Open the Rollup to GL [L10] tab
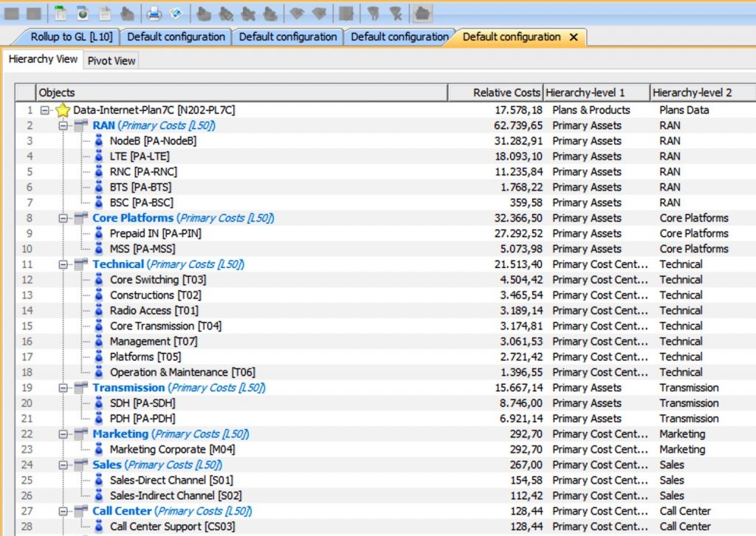Viewport: 756px width, 536px height. point(71,37)
